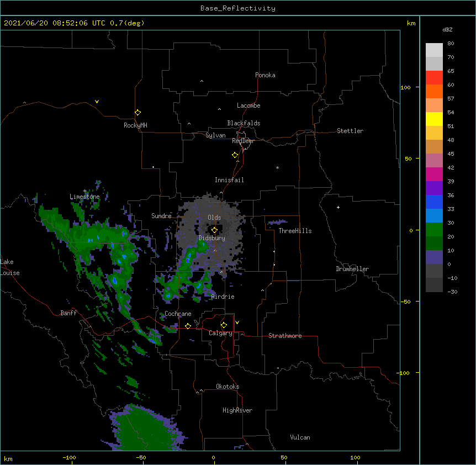Pick the slate purple swatch between 10 and 0 dBZ
The image size is (476, 465).
coord(434,257)
